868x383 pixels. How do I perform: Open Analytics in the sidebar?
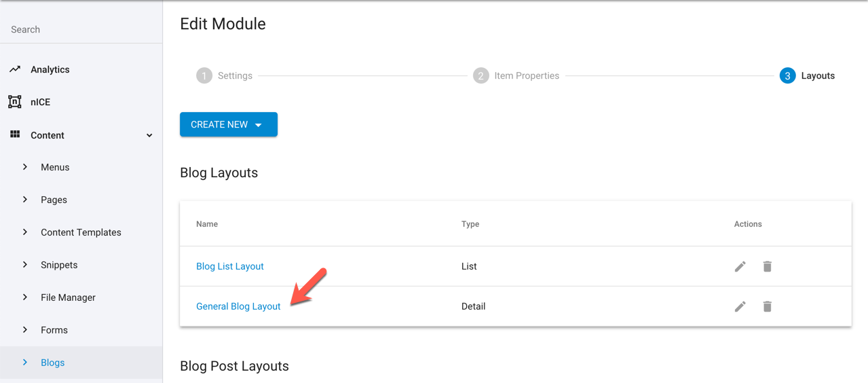click(x=50, y=69)
